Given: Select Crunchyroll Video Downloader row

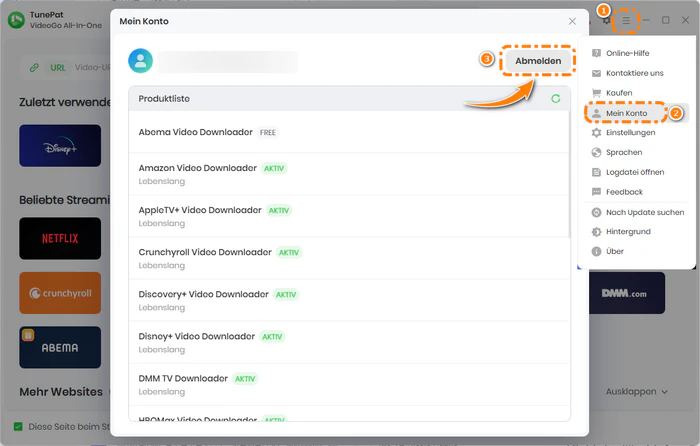Looking at the screenshot, I should click(349, 258).
